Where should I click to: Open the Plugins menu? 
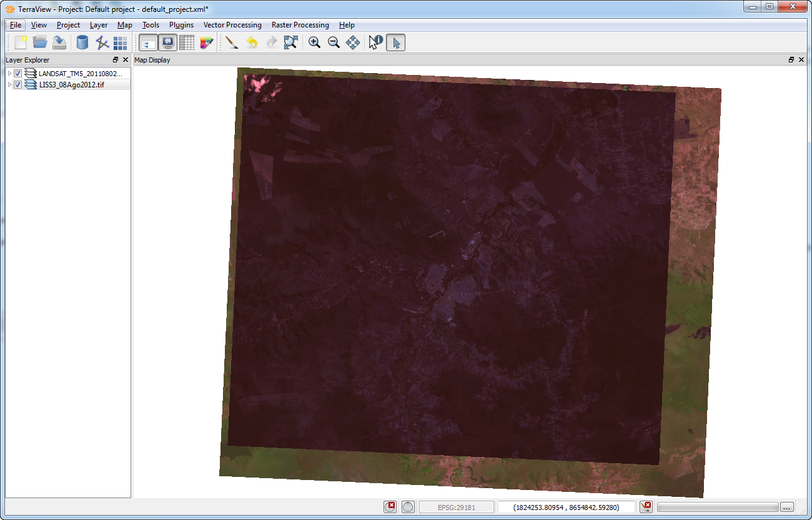click(181, 25)
